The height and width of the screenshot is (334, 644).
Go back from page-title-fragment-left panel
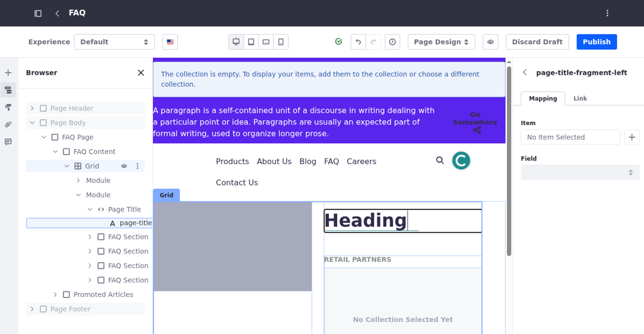525,72
